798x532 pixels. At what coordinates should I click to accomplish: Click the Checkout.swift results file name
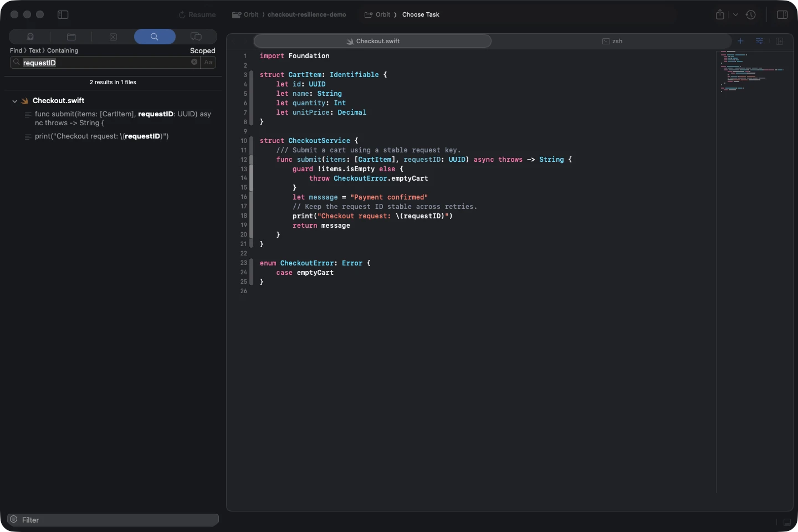58,100
